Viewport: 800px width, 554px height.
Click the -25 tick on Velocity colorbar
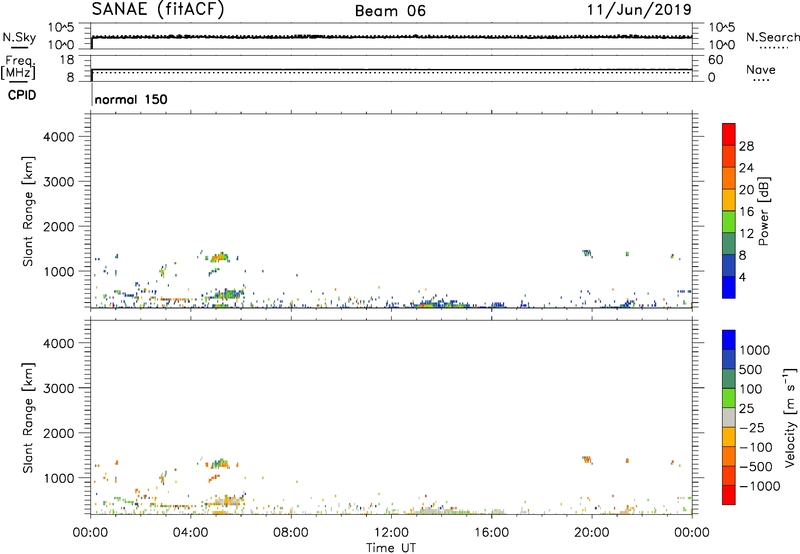pos(752,427)
